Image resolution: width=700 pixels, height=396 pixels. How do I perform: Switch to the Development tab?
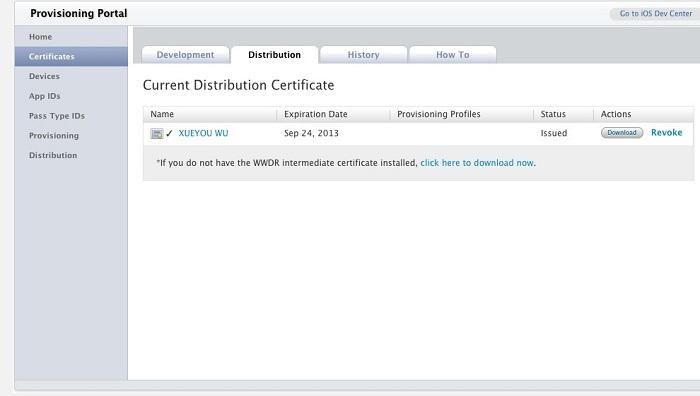tap(185, 54)
